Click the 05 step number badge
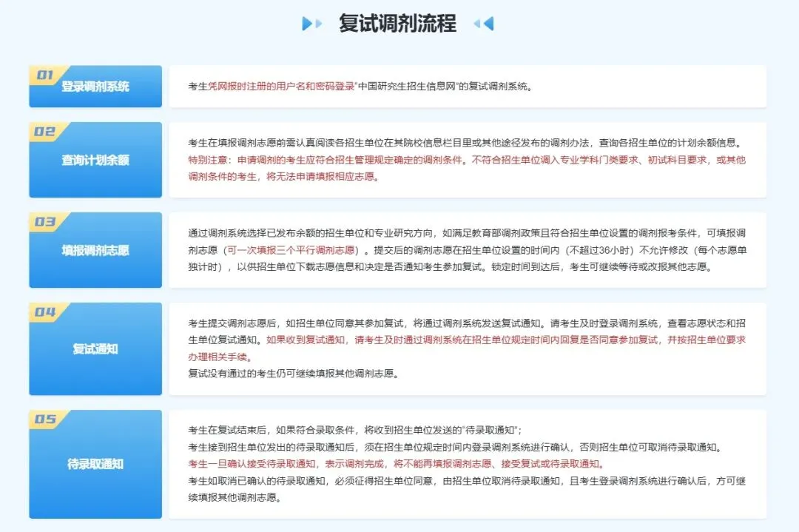The height and width of the screenshot is (532, 799). 45,420
